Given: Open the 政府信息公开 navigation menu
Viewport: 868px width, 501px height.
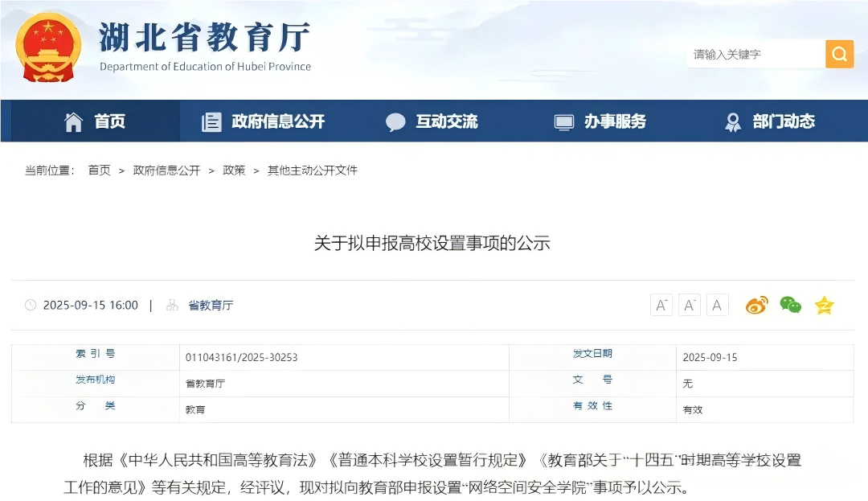Looking at the screenshot, I should tap(278, 121).
